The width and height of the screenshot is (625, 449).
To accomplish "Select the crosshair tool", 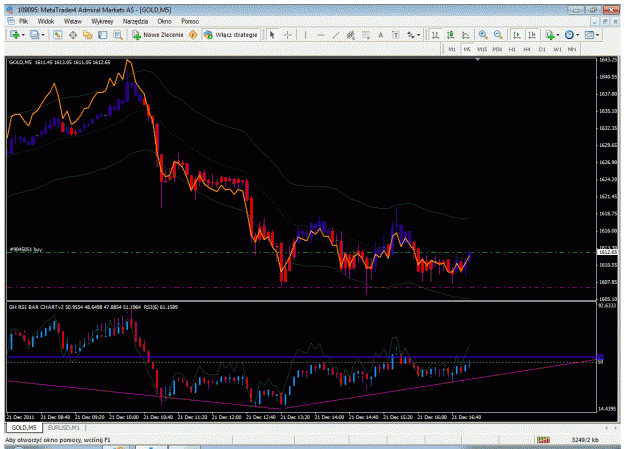I will [x=287, y=35].
